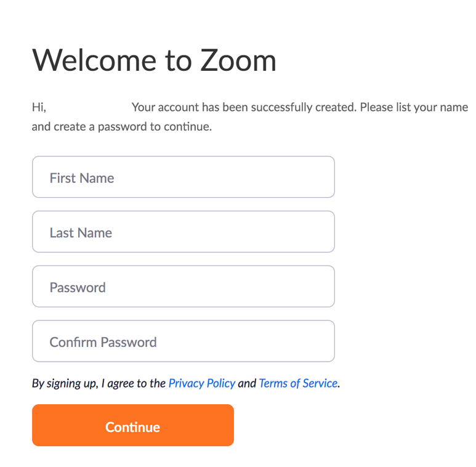The width and height of the screenshot is (476, 467).
Task: Click the right end of the First Name box
Action: pos(320,177)
